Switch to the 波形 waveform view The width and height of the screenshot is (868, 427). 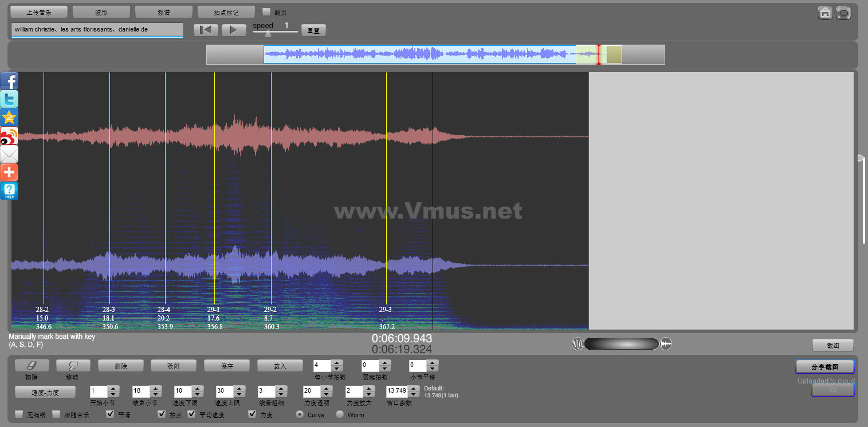(101, 12)
